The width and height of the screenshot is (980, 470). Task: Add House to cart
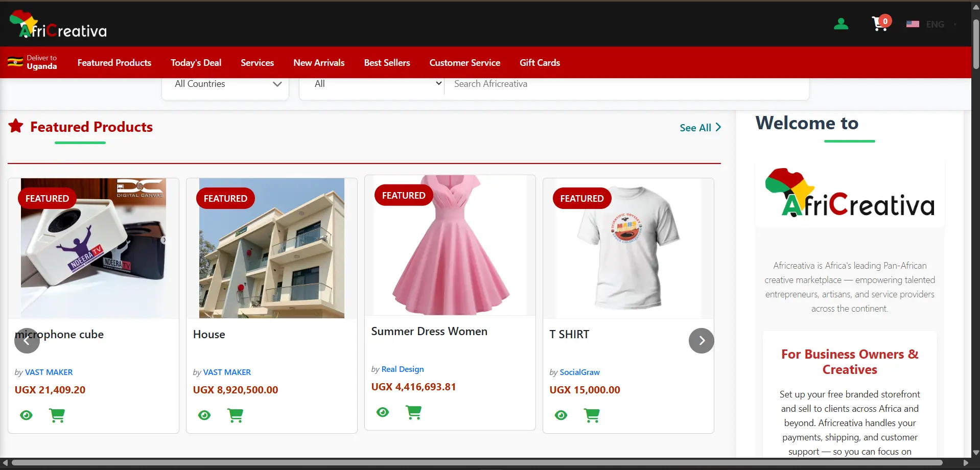235,415
